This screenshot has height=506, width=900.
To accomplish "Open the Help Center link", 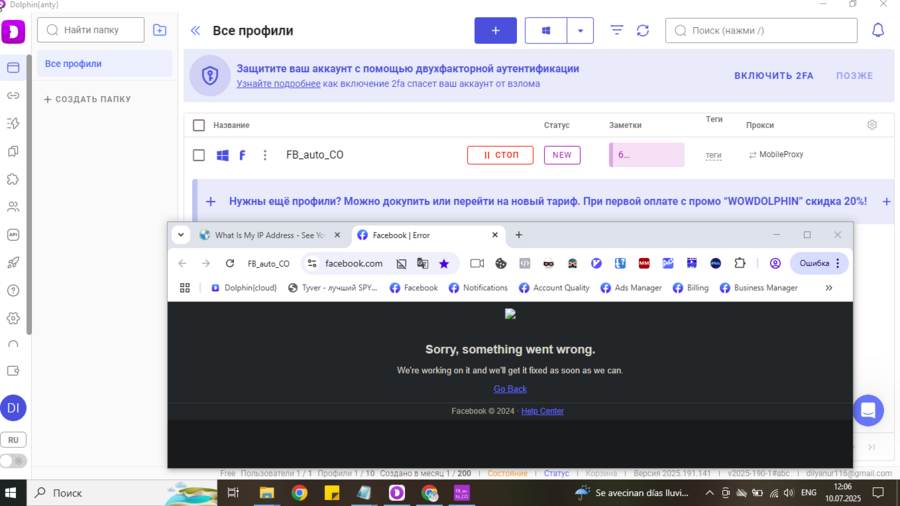I will point(542,411).
